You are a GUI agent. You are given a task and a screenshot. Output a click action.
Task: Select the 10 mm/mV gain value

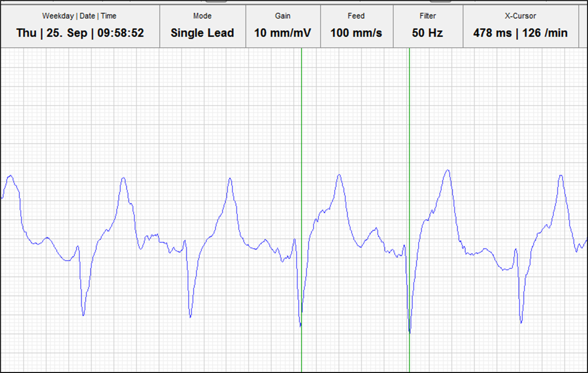coord(283,33)
